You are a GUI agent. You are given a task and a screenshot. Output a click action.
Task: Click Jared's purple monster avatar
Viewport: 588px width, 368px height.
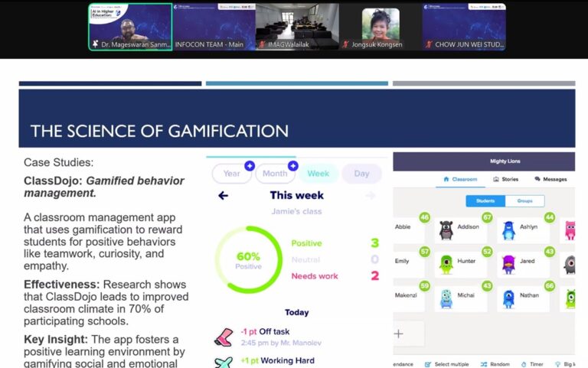pos(508,264)
